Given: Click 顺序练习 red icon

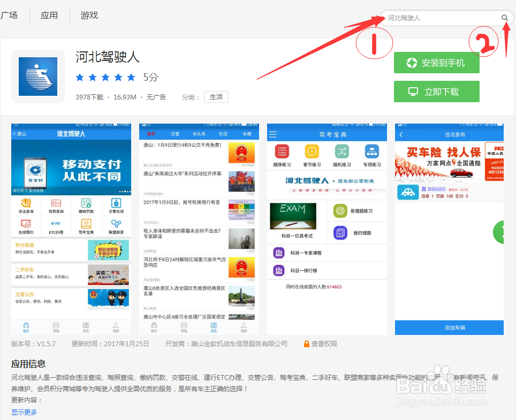Looking at the screenshot, I should tap(282, 151).
